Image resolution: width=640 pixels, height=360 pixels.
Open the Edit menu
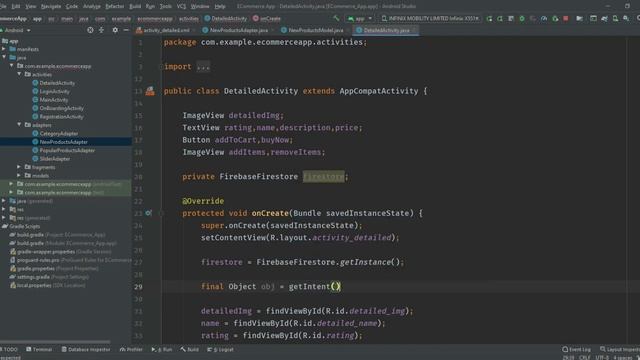coord(16,6)
